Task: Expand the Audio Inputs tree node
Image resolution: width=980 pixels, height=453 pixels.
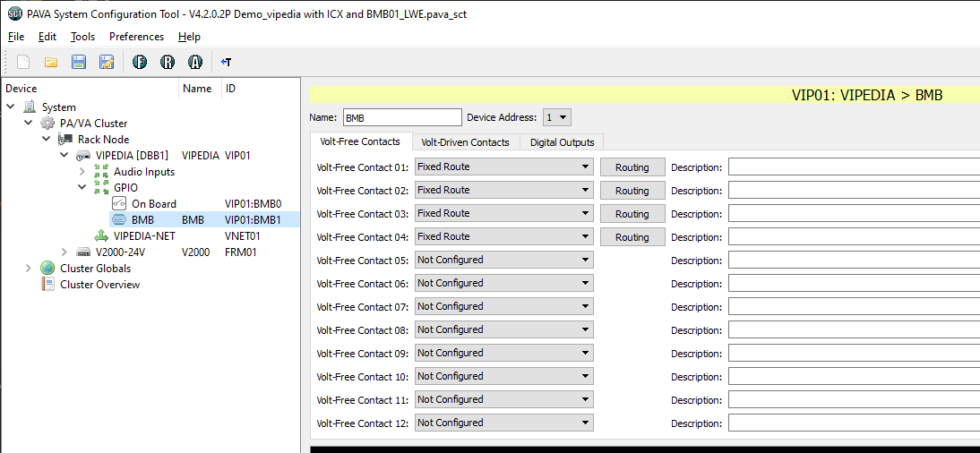Action: (82, 172)
